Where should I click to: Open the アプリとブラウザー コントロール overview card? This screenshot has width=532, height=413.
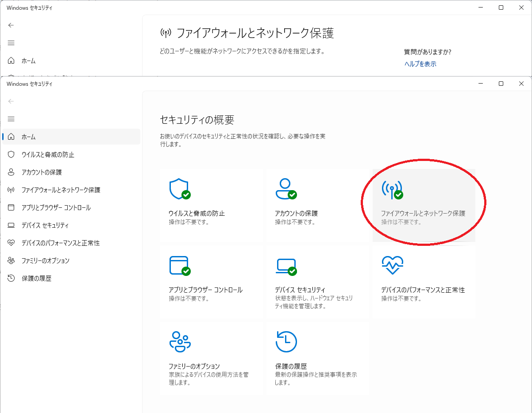tap(211, 283)
